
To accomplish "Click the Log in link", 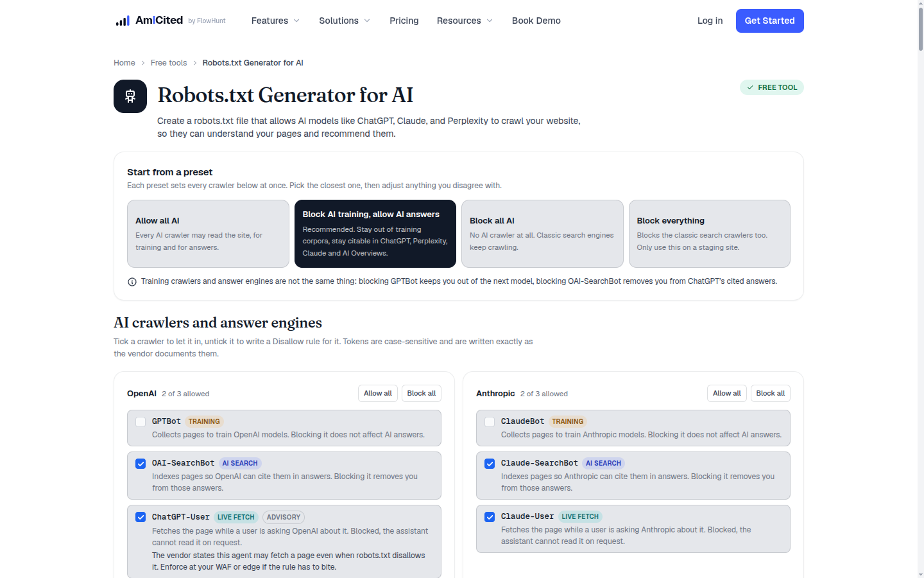I will pos(710,21).
